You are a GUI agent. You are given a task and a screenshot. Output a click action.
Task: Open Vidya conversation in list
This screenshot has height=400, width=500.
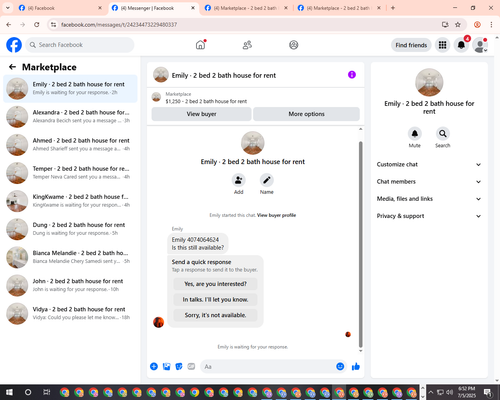pos(70,313)
